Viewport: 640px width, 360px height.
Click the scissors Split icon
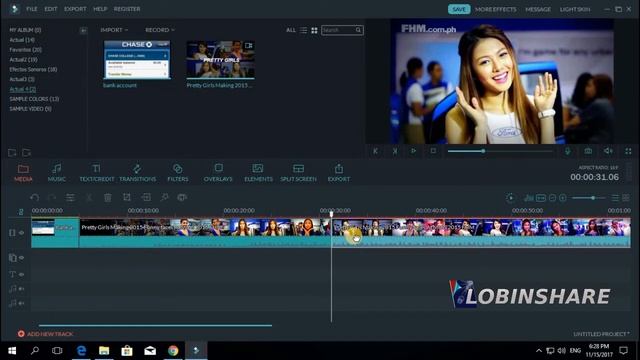point(89,198)
